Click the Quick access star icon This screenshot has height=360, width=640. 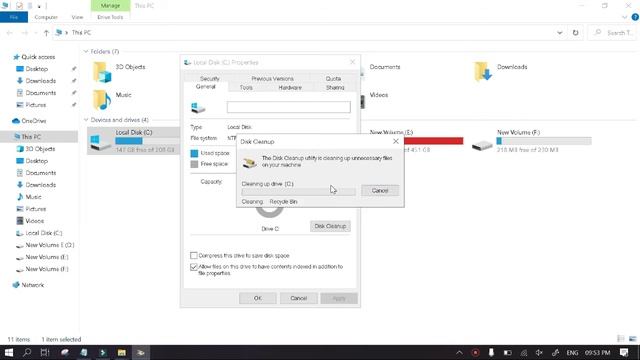tap(16, 57)
